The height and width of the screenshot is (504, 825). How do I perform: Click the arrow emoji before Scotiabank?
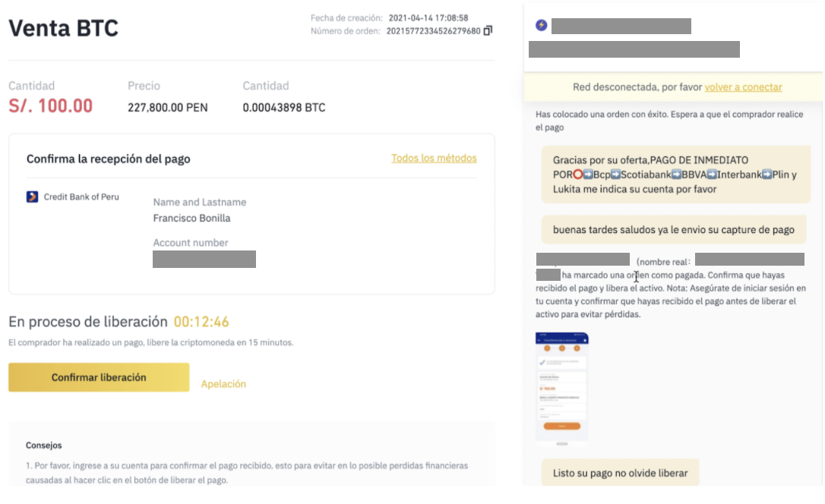[615, 175]
